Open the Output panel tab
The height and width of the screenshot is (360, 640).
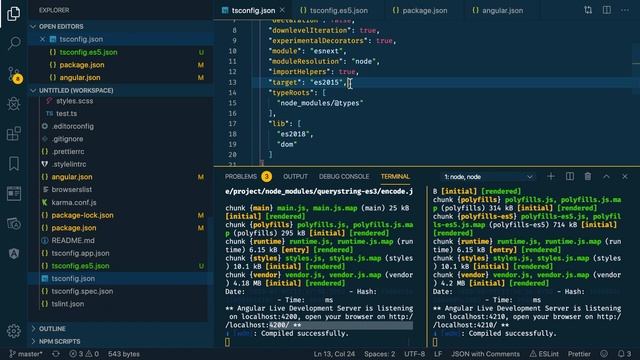[295, 176]
